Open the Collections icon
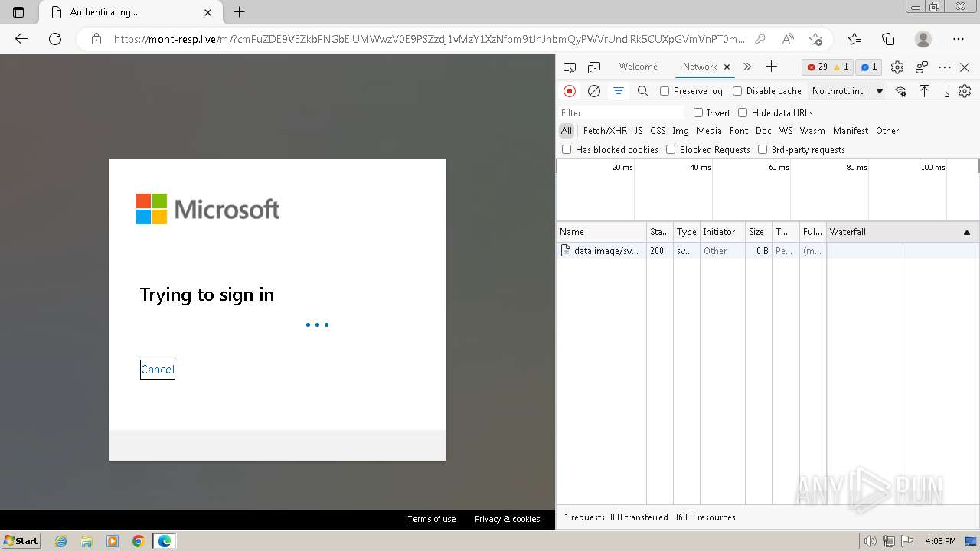This screenshot has height=551, width=980. point(888,39)
